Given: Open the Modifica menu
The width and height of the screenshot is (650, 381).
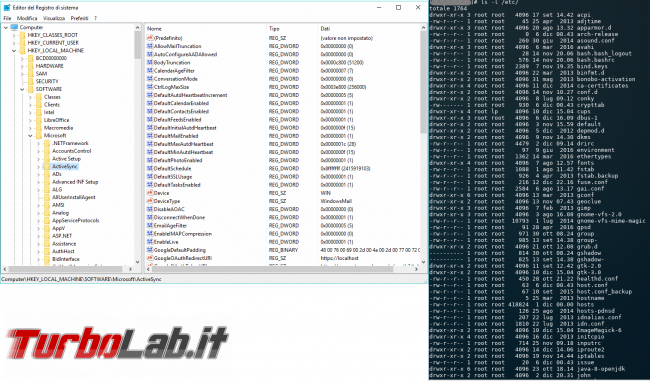Looking at the screenshot, I should [x=27, y=18].
